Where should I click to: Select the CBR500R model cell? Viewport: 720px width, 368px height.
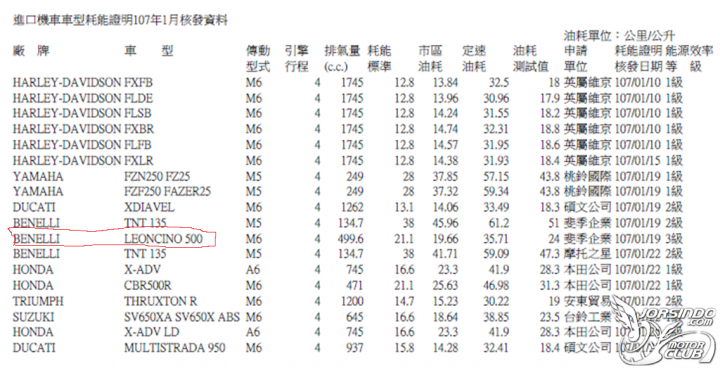pos(147,285)
